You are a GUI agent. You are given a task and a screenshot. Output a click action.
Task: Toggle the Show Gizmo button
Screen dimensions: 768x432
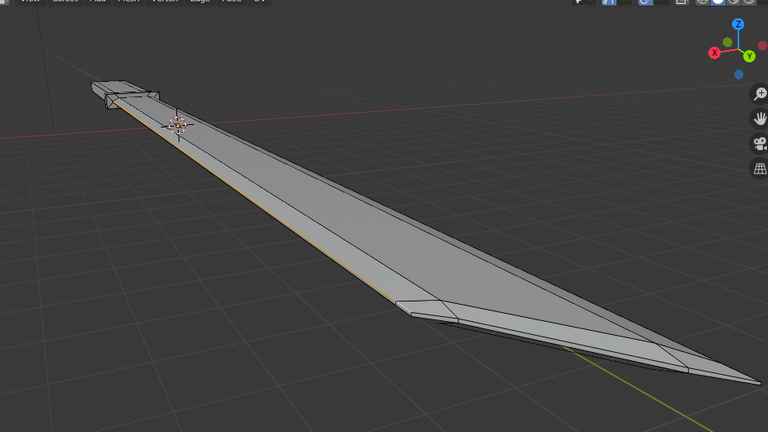tap(608, 2)
